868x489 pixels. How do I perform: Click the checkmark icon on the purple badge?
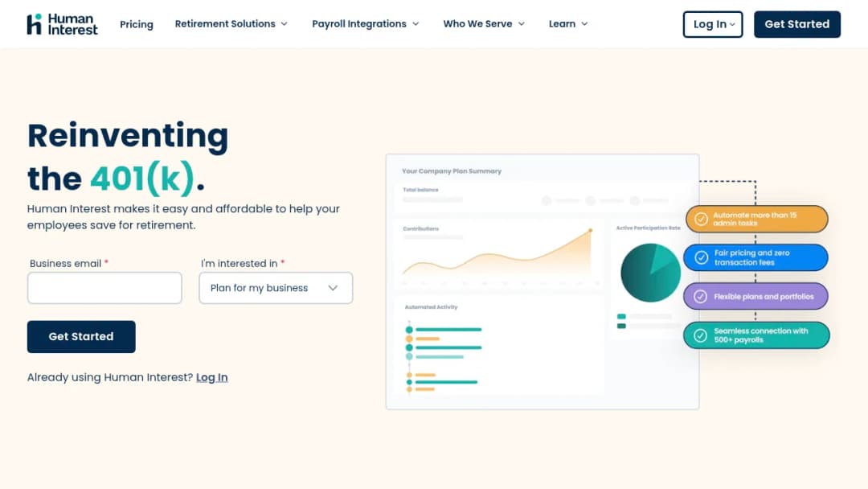(x=700, y=296)
